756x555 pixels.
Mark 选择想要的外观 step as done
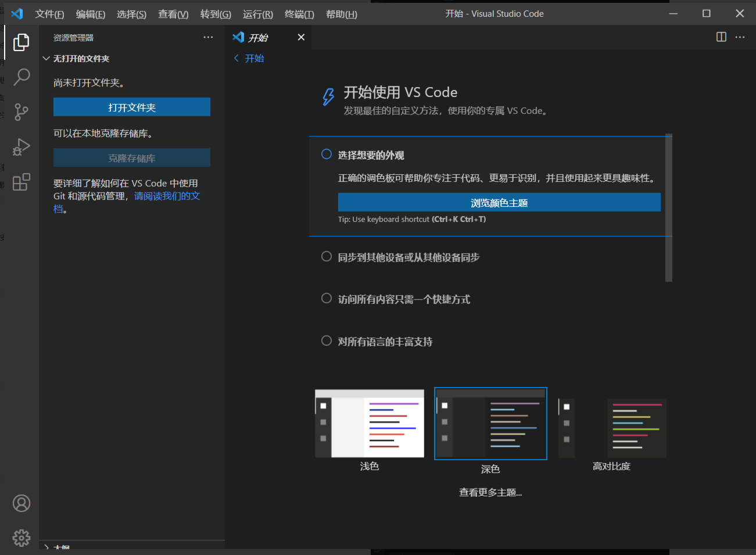[x=327, y=154]
